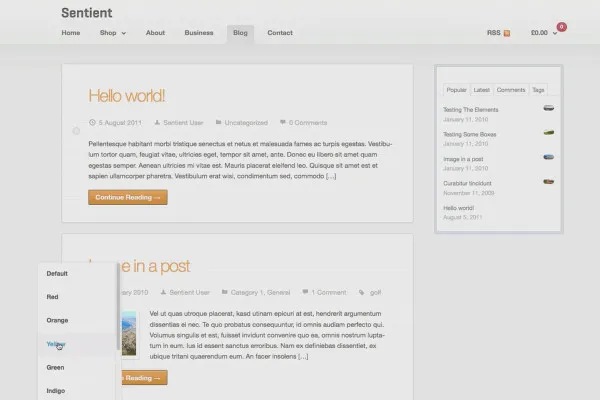600x400 pixels.
Task: Open the Hello world! post title
Action: (x=127, y=96)
